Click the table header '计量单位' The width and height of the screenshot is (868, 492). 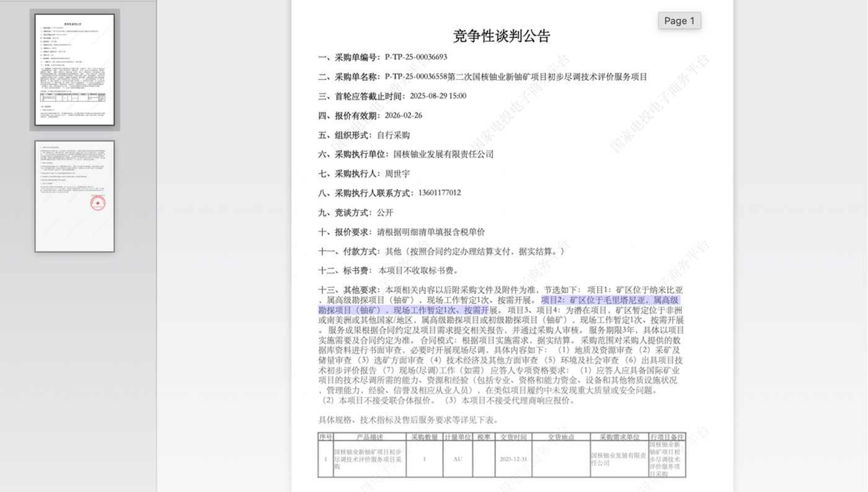[457, 437]
